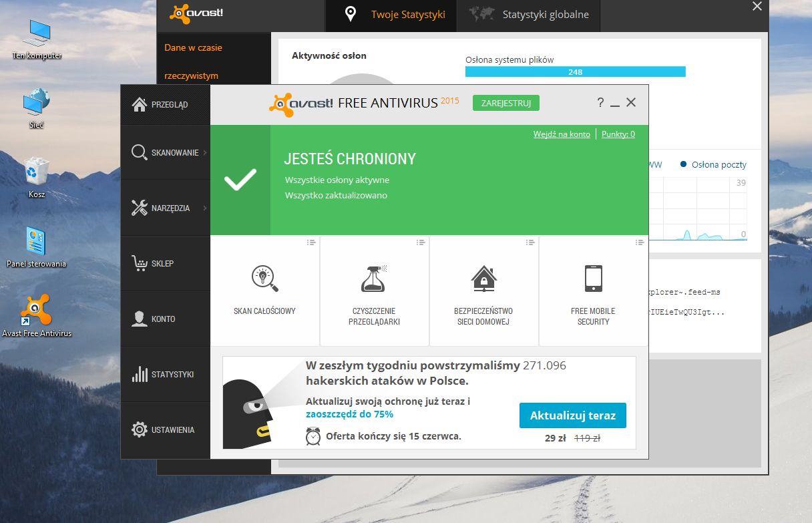Viewport: 812px width, 523px height.
Task: Select Ustawienia label in the sidebar
Action: tap(173, 429)
